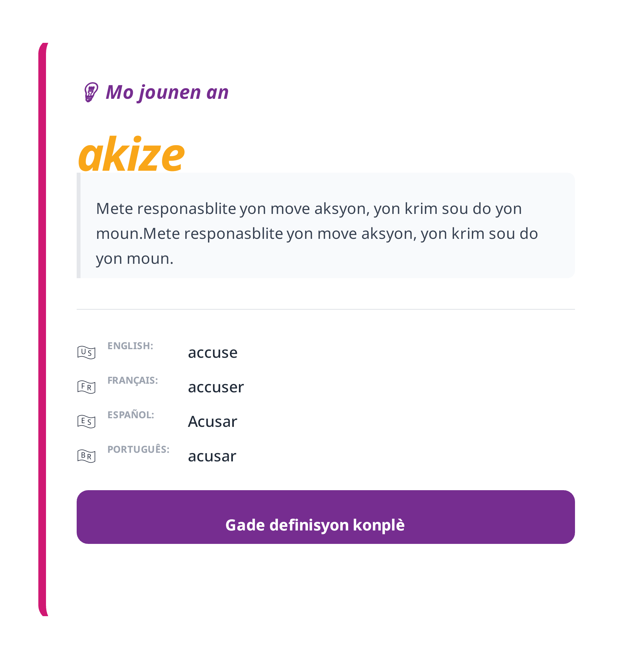Click the Portuguese translation acusar
This screenshot has width=644, height=659.
[x=212, y=456]
